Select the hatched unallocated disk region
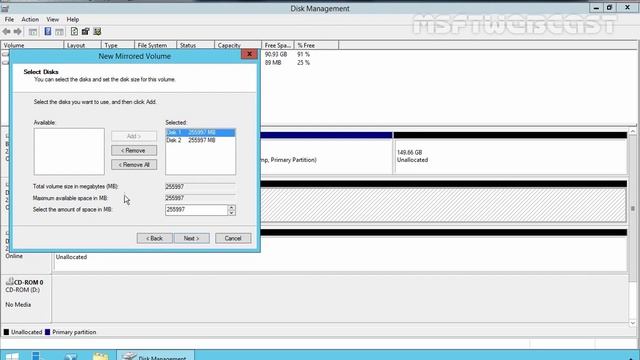640x360 pixels. [443, 205]
